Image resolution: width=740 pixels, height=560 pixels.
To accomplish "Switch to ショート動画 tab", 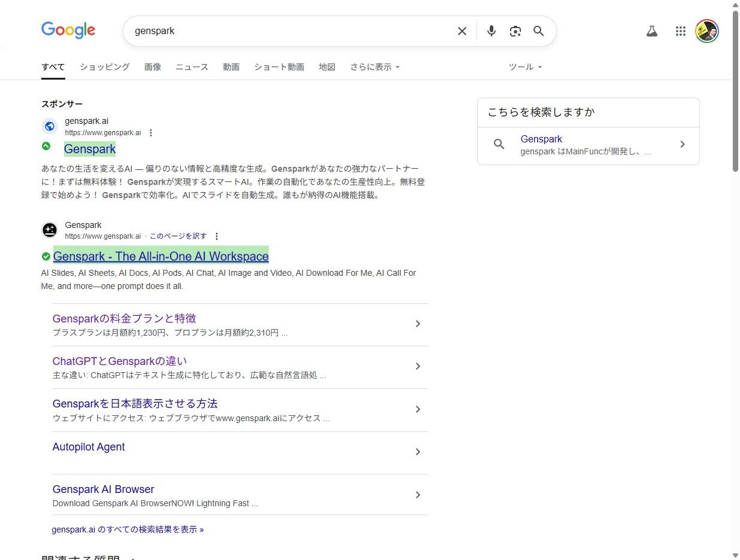I will (x=279, y=67).
